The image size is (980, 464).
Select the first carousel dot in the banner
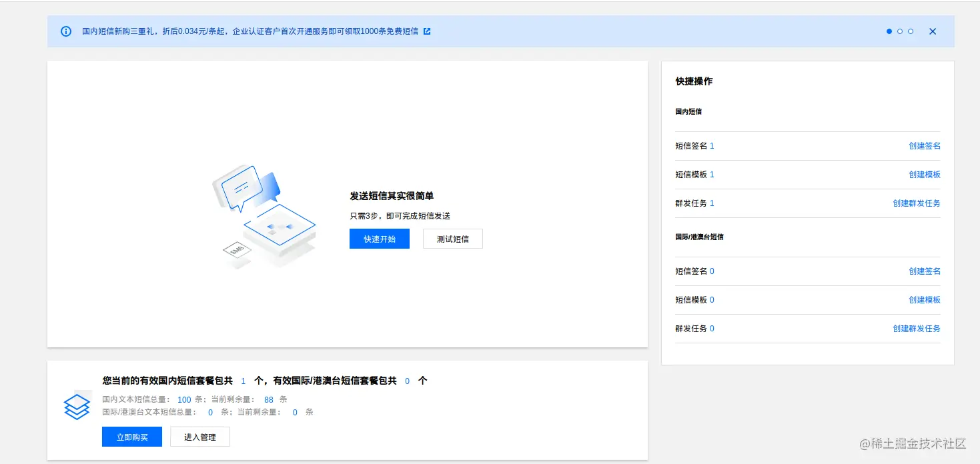[889, 31]
